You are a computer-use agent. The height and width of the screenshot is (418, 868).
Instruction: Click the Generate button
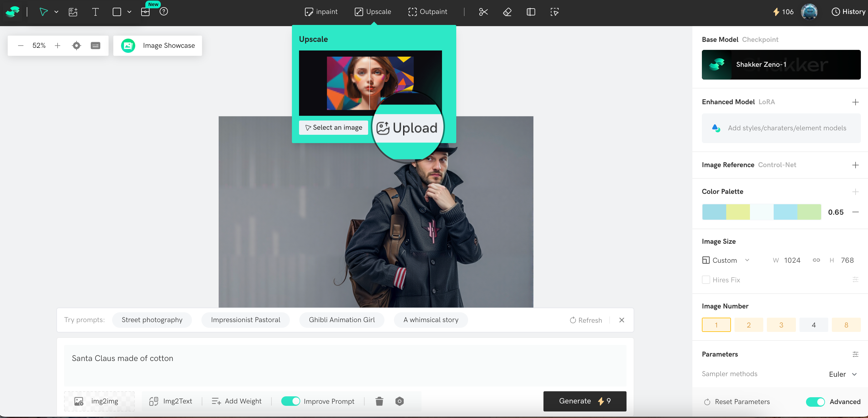(x=584, y=401)
